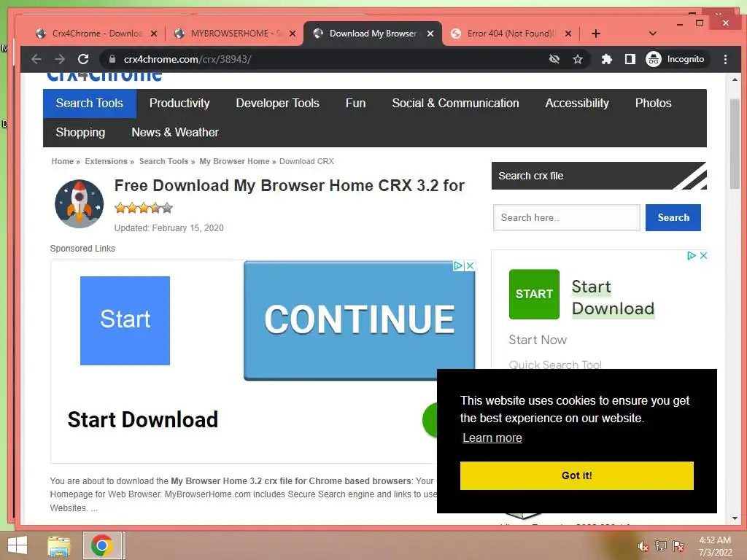Close the sidebar ad with X icon

pos(704,256)
